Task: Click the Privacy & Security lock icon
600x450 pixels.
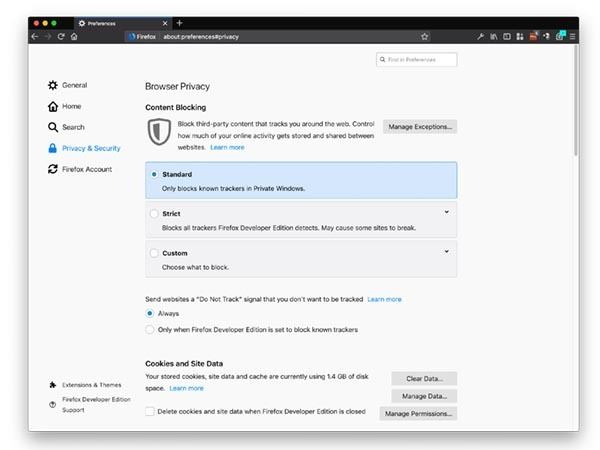Action: 53,148
